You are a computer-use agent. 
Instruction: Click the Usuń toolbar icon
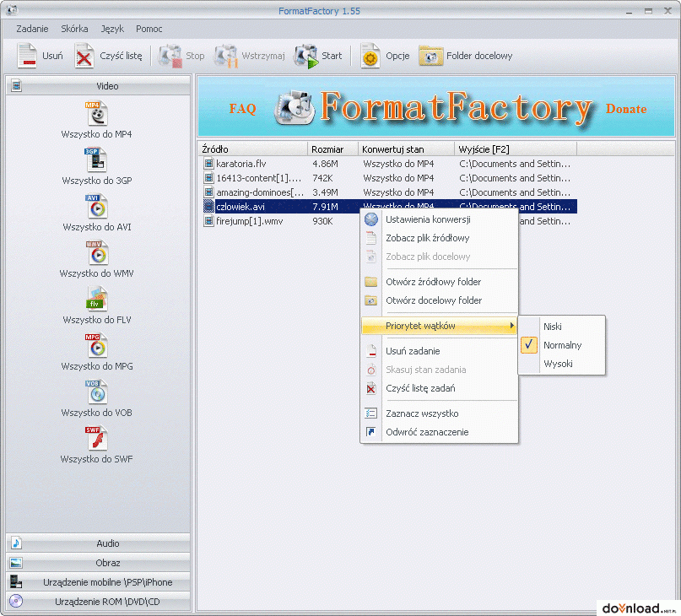27,56
